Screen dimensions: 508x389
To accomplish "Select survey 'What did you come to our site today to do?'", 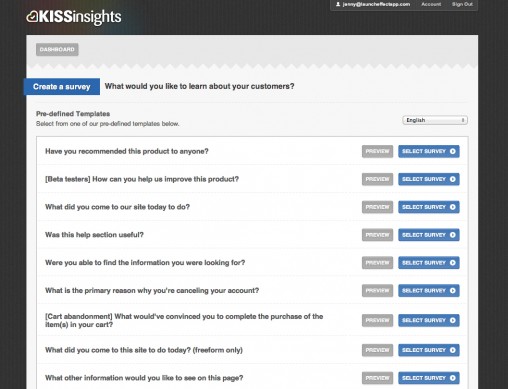I will click(x=429, y=207).
